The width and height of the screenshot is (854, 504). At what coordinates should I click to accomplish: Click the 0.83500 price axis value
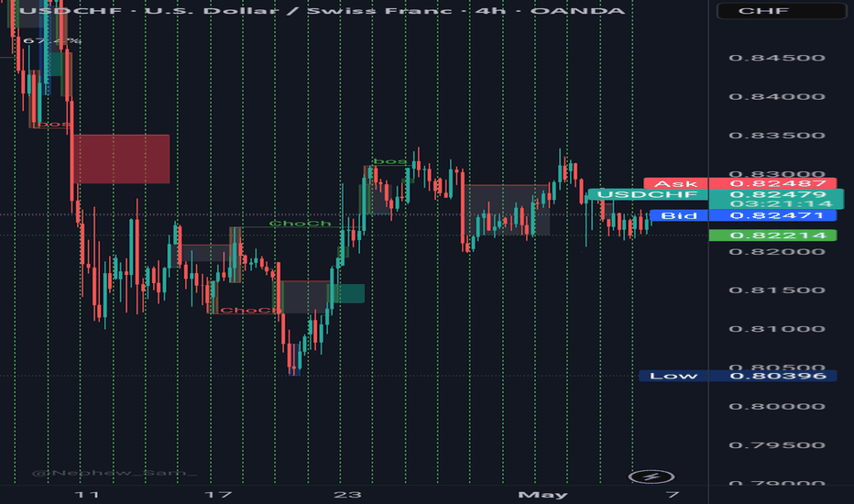777,135
